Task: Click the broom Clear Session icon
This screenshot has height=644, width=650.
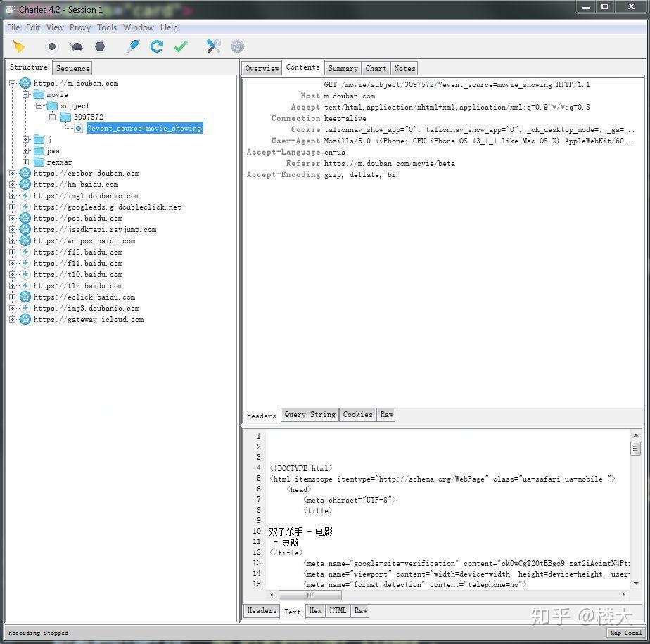Action: 19,46
